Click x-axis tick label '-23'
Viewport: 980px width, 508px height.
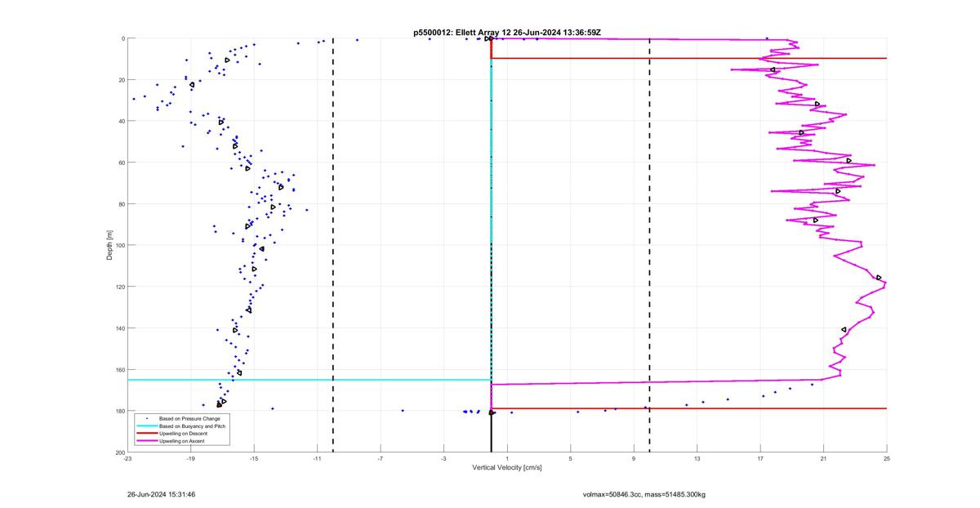point(127,459)
